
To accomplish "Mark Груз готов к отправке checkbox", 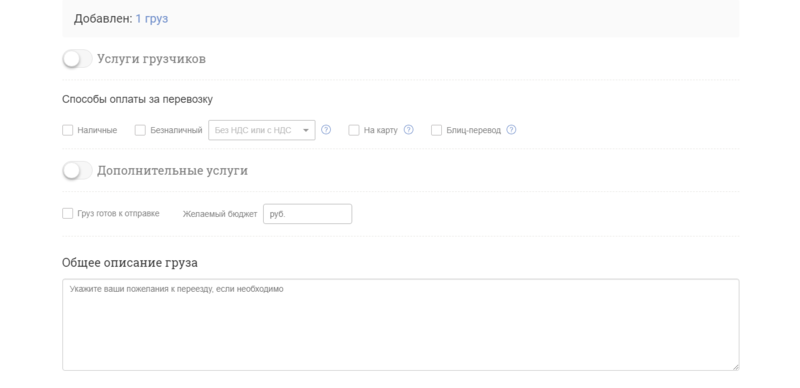I will 67,213.
